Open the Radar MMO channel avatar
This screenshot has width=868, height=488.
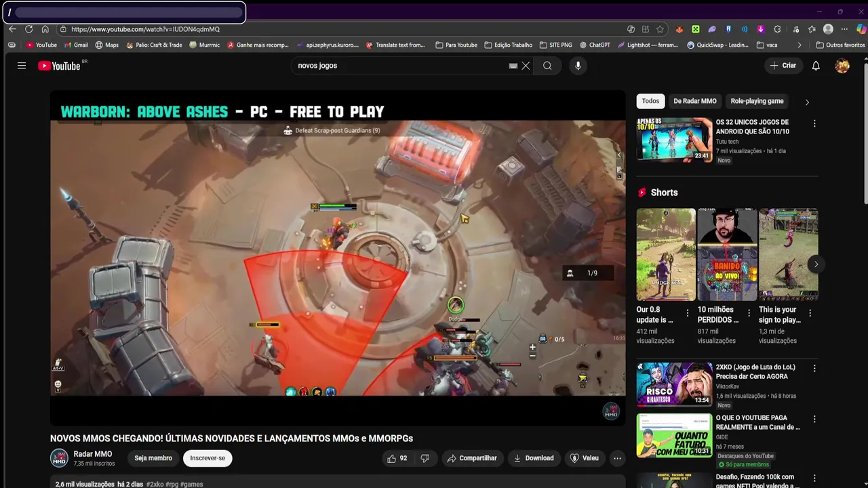point(59,458)
